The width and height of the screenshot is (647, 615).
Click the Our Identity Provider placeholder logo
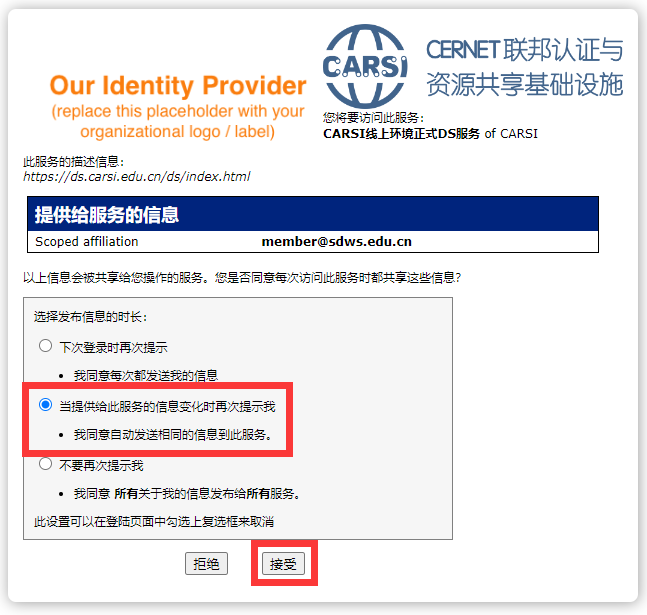click(178, 106)
